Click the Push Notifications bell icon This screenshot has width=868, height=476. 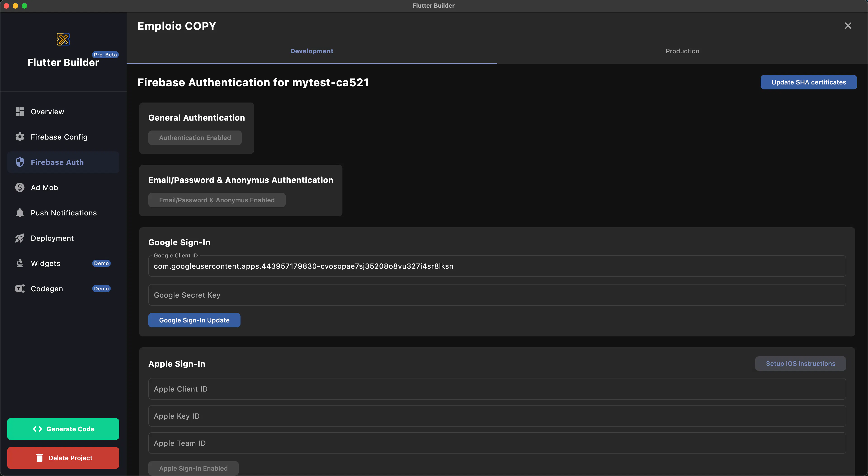[20, 213]
